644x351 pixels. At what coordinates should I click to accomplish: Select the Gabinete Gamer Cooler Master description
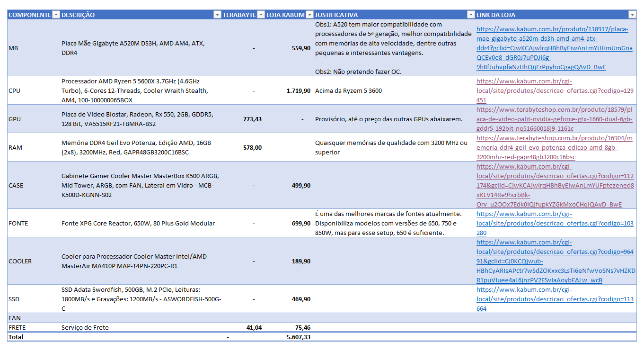click(x=141, y=185)
